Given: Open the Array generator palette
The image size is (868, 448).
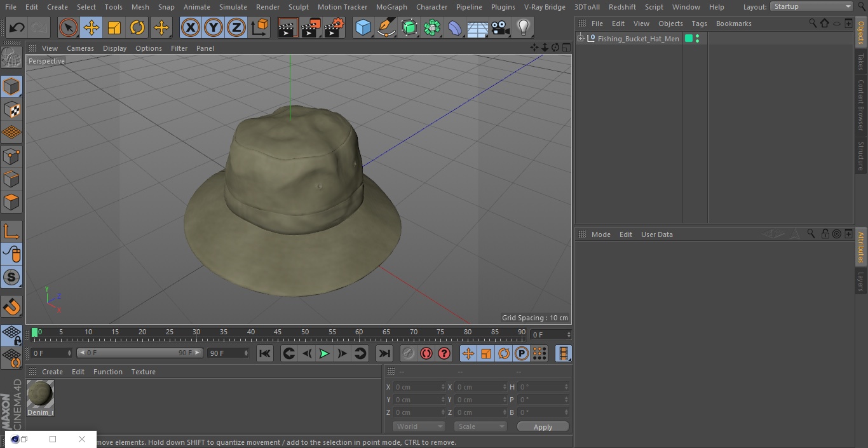Looking at the screenshot, I should click(432, 27).
